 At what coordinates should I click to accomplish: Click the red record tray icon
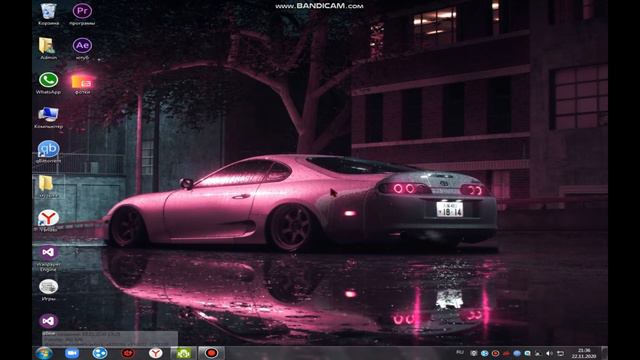point(495,353)
